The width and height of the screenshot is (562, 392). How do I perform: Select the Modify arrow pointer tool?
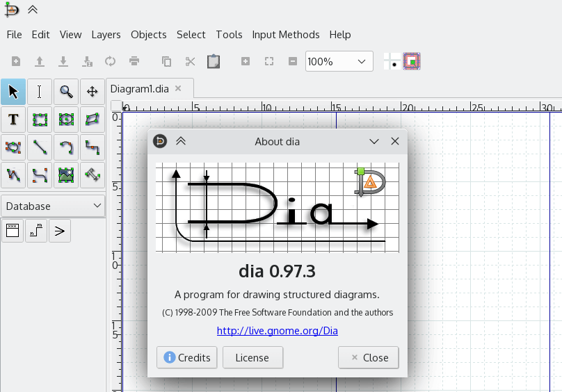13,92
